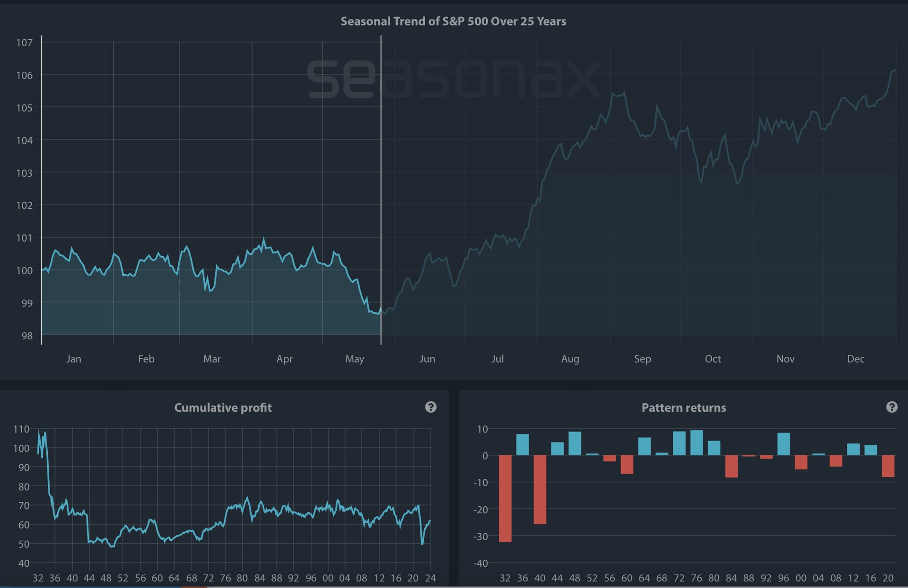Click the May month label
Viewport: 908px width, 588px height.
[355, 359]
